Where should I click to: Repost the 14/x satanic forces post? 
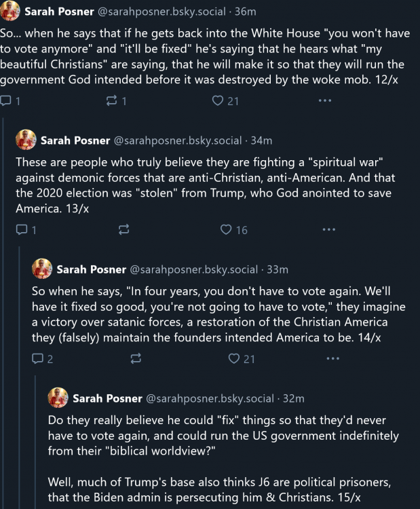[x=136, y=358]
